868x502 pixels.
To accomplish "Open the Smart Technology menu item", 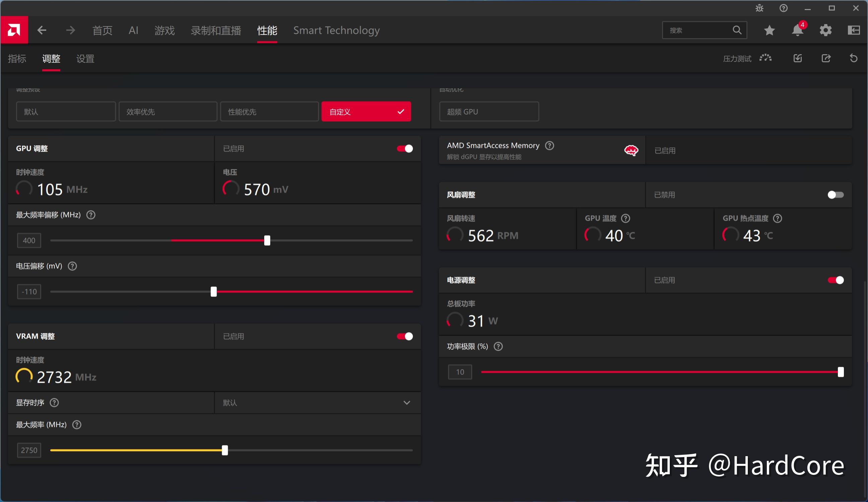I will 336,30.
